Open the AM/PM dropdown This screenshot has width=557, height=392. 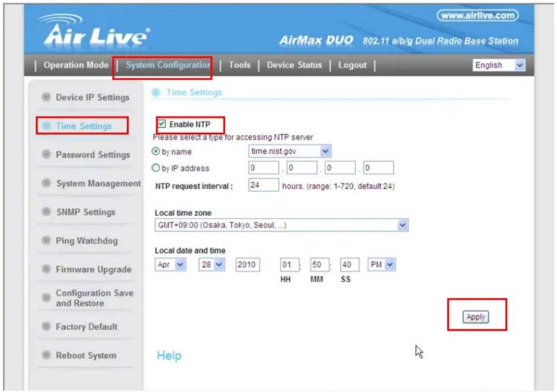pyautogui.click(x=381, y=265)
